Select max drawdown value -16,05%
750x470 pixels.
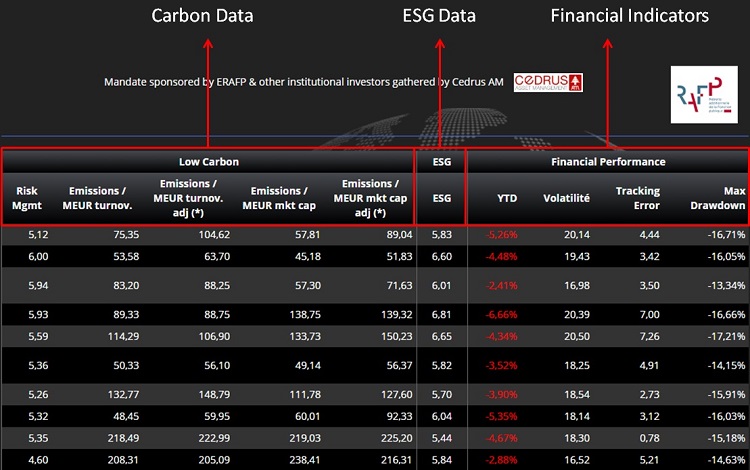[x=727, y=257]
